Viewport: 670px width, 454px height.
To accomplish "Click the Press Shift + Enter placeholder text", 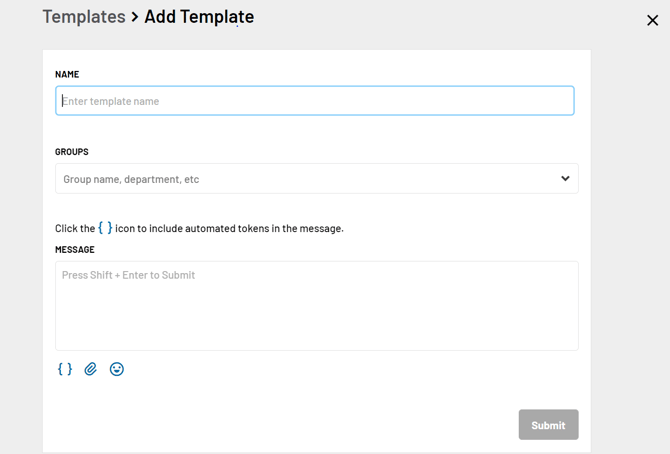I will tap(128, 275).
